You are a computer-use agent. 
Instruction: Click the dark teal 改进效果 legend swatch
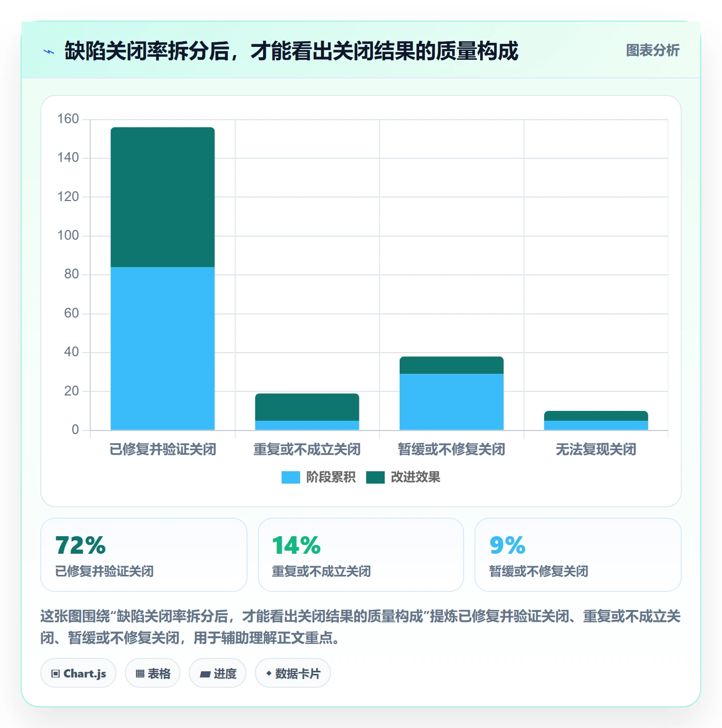[375, 477]
